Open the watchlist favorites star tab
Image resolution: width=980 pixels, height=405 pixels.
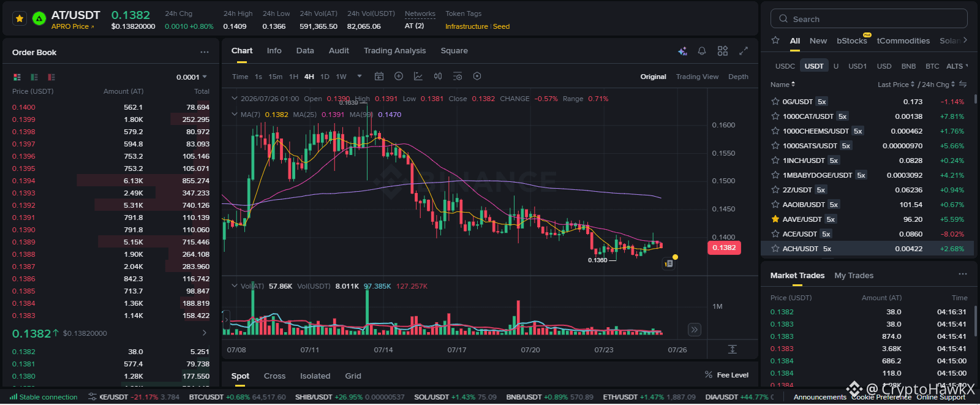[x=775, y=40]
